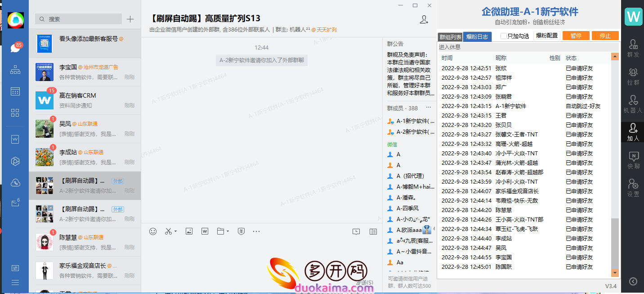Expand the screenshot tool dropdown arrow
This screenshot has width=644, height=294.
click(x=176, y=231)
